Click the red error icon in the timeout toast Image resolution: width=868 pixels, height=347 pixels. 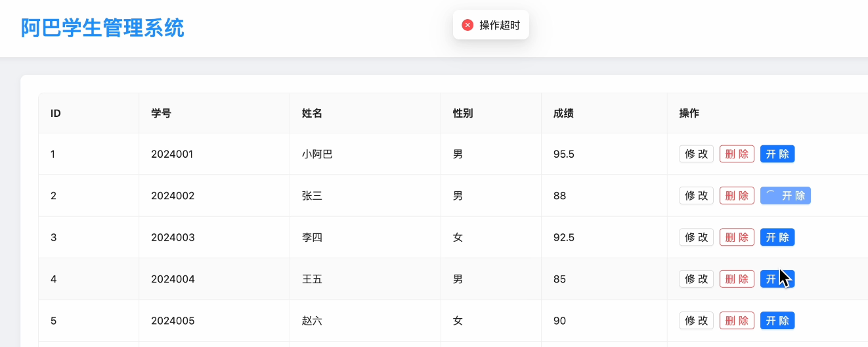click(x=467, y=25)
